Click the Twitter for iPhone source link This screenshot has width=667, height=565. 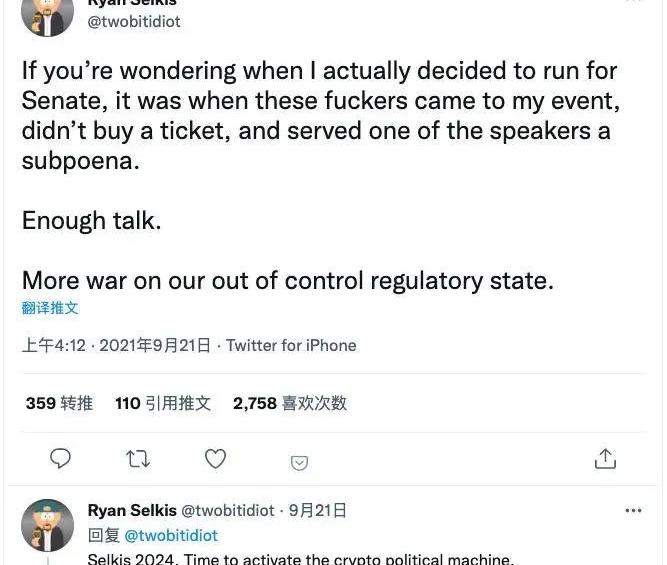tap(291, 345)
